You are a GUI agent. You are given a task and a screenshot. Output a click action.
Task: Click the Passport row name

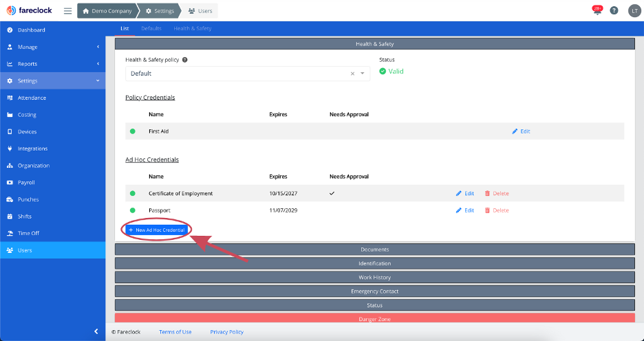tap(160, 210)
